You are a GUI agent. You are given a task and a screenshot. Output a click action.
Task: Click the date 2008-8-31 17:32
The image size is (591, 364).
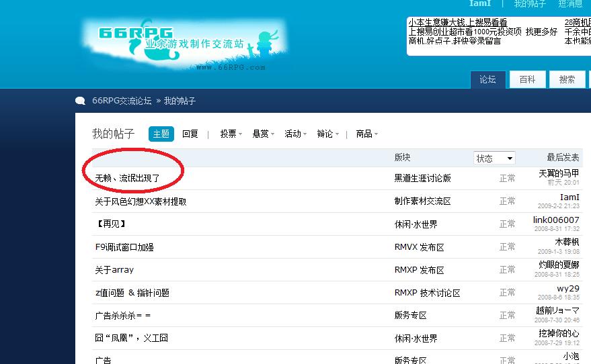click(557, 229)
